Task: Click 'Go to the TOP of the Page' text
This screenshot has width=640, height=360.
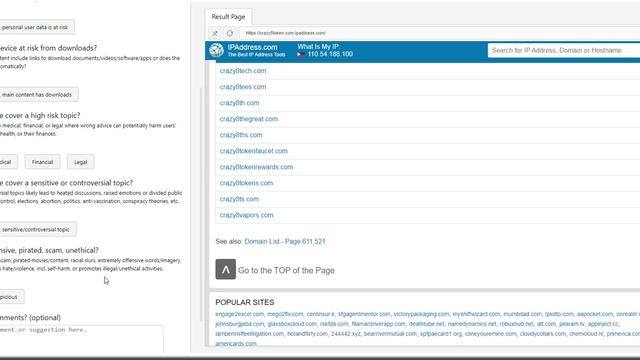Action: (286, 270)
